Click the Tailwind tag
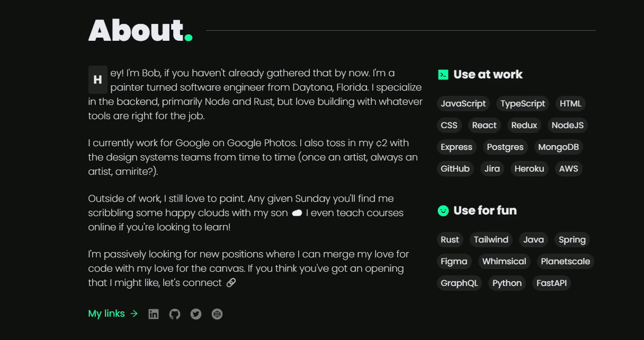The width and height of the screenshot is (644, 340). pyautogui.click(x=491, y=240)
